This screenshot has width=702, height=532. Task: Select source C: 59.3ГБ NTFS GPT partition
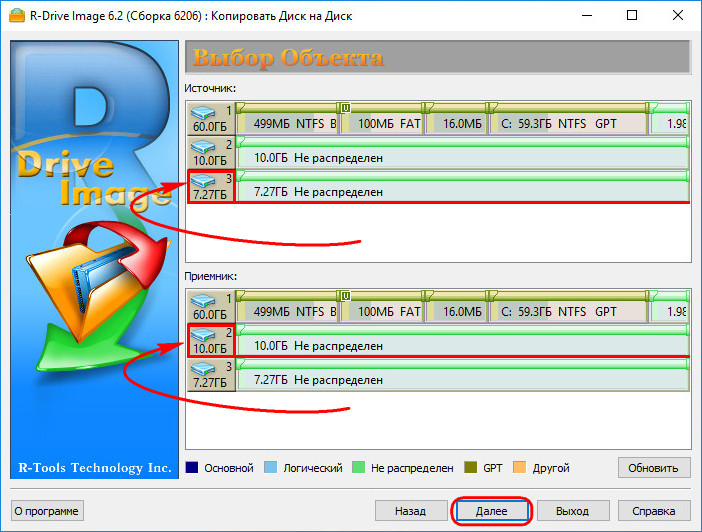click(572, 124)
